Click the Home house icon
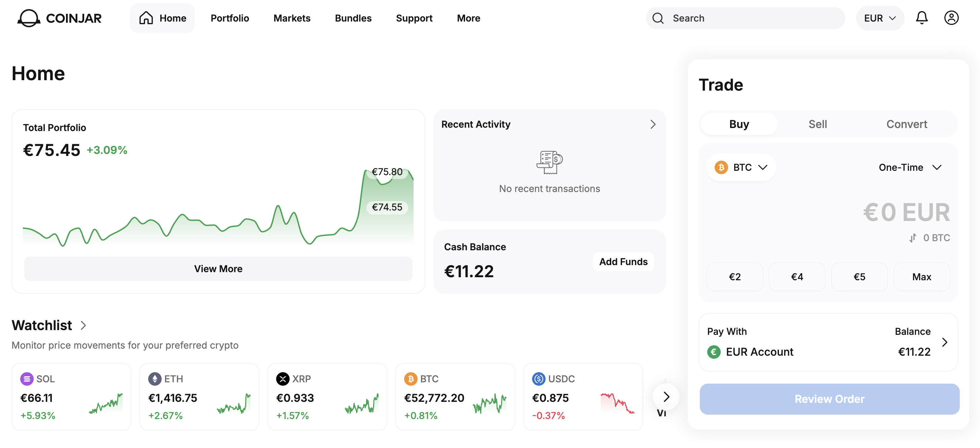 pos(146,18)
